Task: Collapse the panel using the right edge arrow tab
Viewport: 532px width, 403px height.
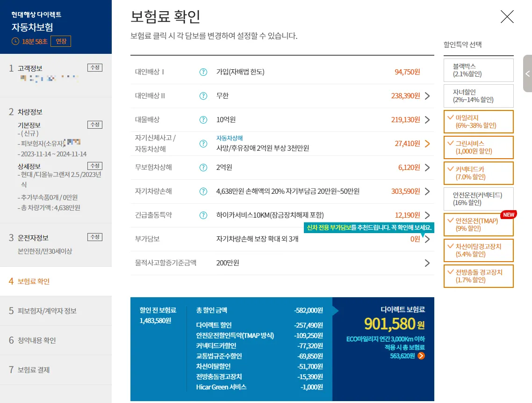Action: [x=527, y=73]
